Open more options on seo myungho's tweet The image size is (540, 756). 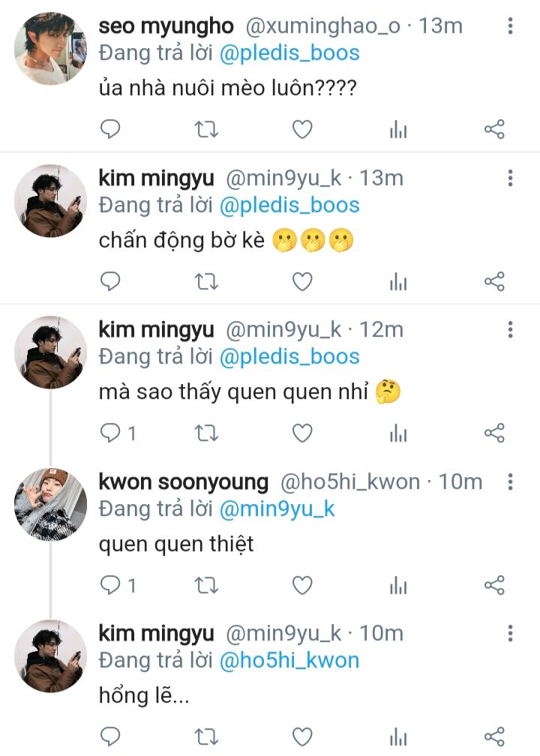[510, 26]
